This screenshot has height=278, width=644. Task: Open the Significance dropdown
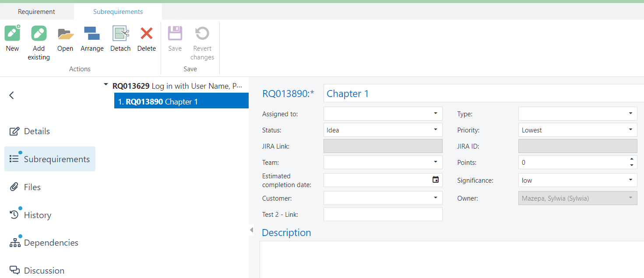click(x=630, y=180)
